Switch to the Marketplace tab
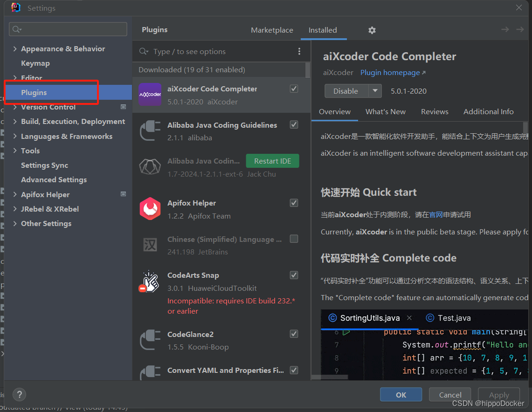This screenshot has width=532, height=412. coord(272,30)
